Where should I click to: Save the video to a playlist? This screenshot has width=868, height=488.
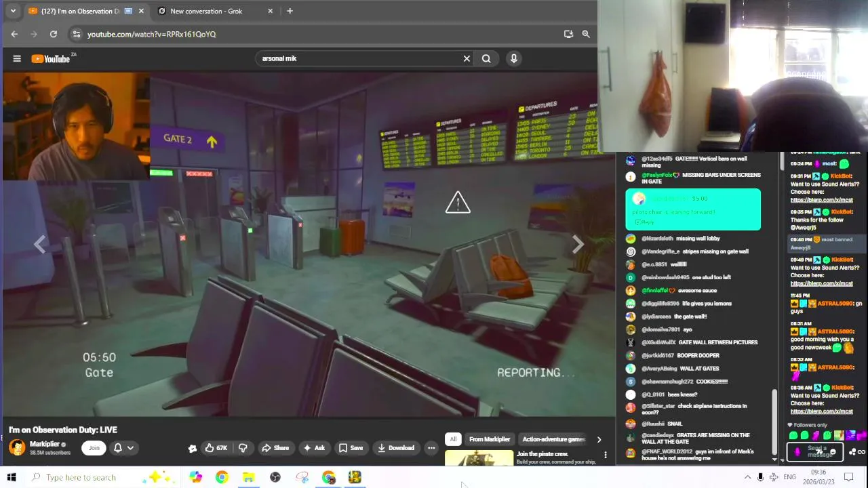(x=351, y=447)
